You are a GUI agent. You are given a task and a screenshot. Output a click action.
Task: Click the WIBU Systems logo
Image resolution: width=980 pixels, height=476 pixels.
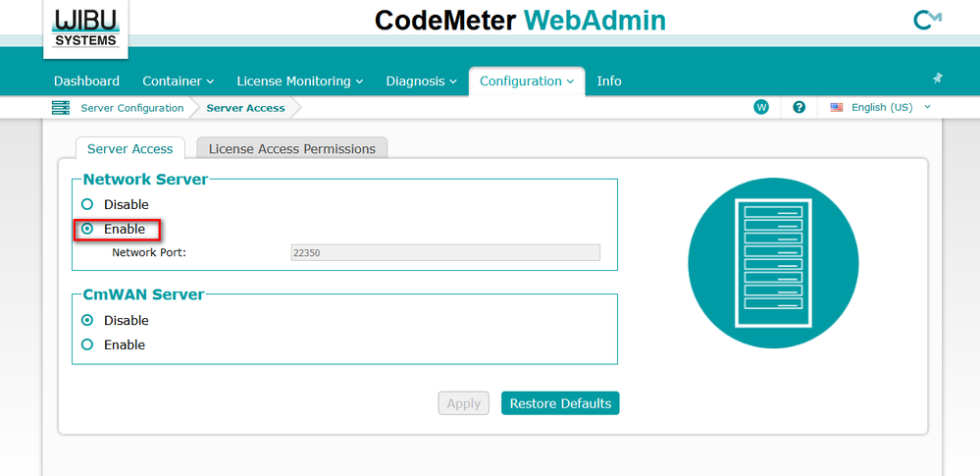tap(84, 27)
